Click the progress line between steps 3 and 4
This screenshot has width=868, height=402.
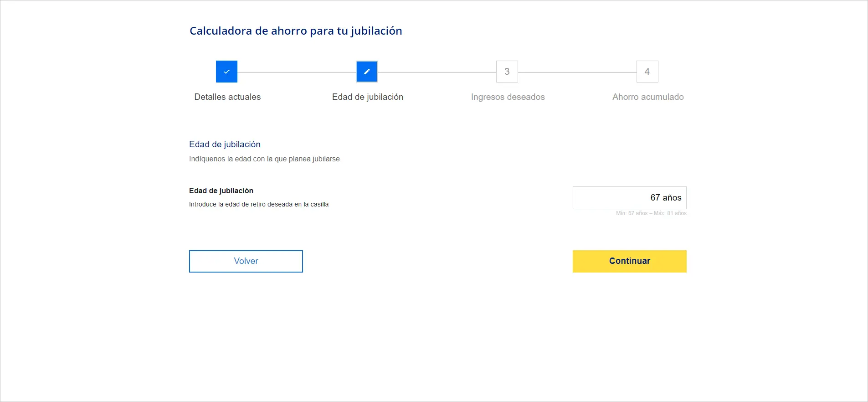click(577, 72)
